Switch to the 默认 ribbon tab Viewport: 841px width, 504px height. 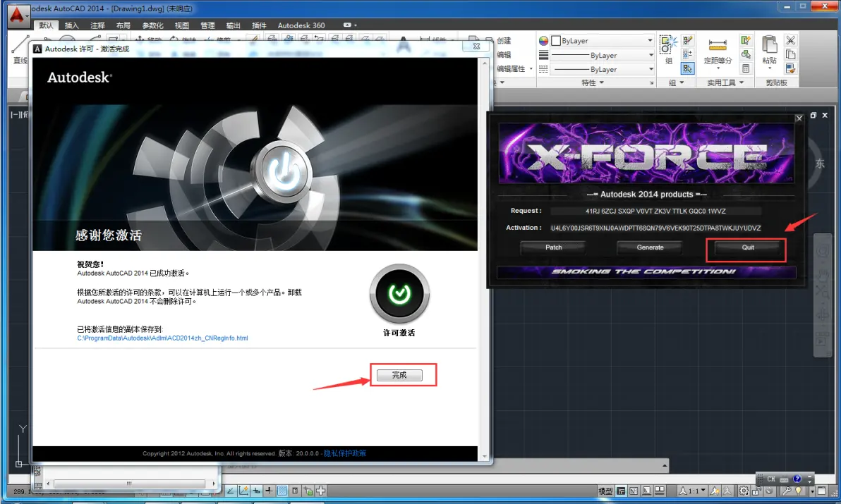pos(46,25)
